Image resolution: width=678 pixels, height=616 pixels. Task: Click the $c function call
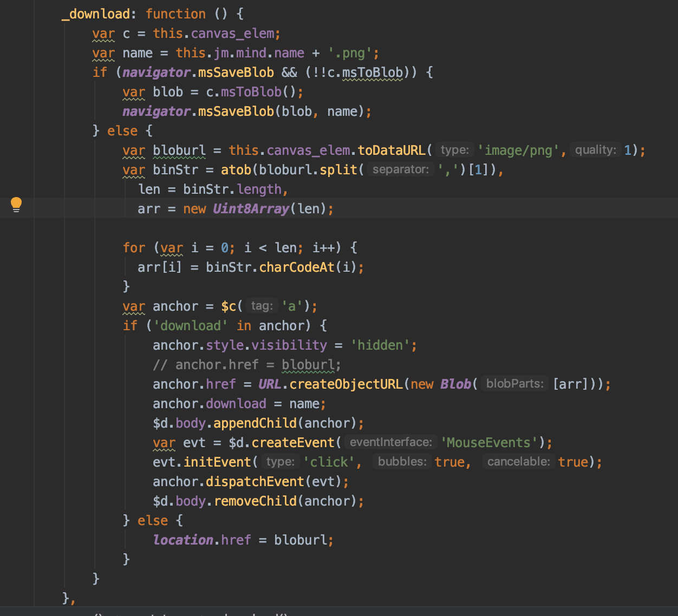coord(229,306)
